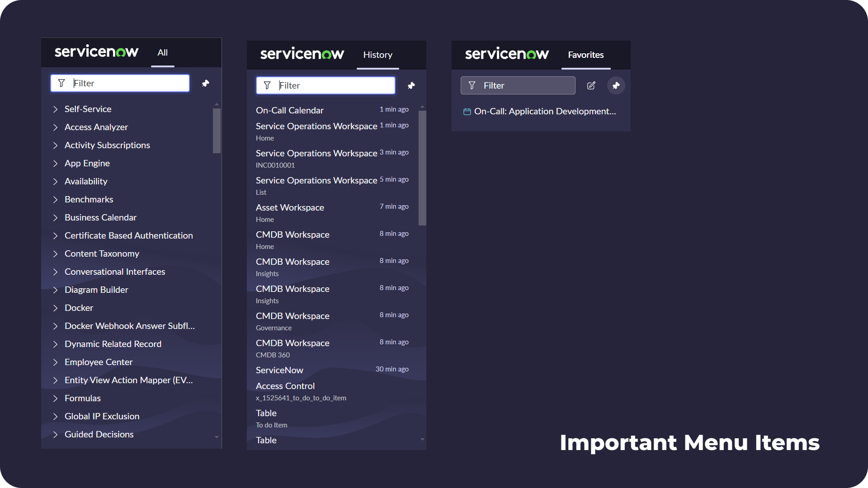Image resolution: width=868 pixels, height=488 pixels.
Task: Click the ServiceNow logo in the Favorites panel
Action: click(x=507, y=54)
